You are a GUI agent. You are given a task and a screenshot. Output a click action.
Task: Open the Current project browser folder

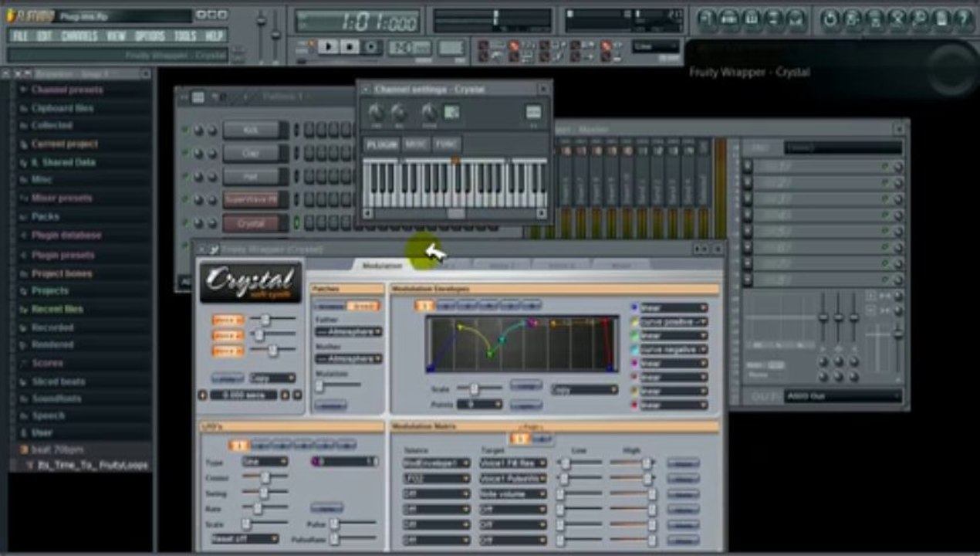[65, 144]
